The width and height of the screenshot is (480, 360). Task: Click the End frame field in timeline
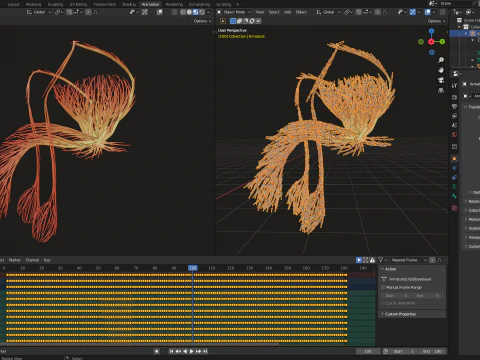432,351
